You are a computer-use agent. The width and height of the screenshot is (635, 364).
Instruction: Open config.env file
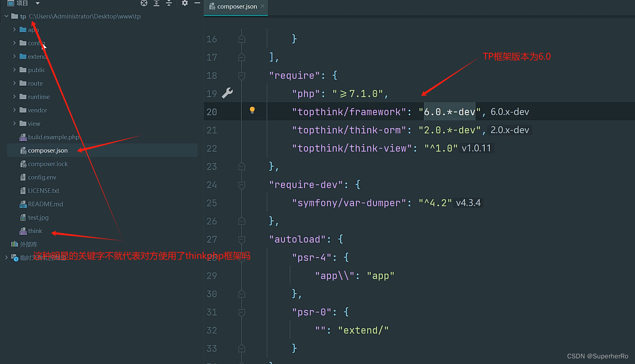click(42, 177)
